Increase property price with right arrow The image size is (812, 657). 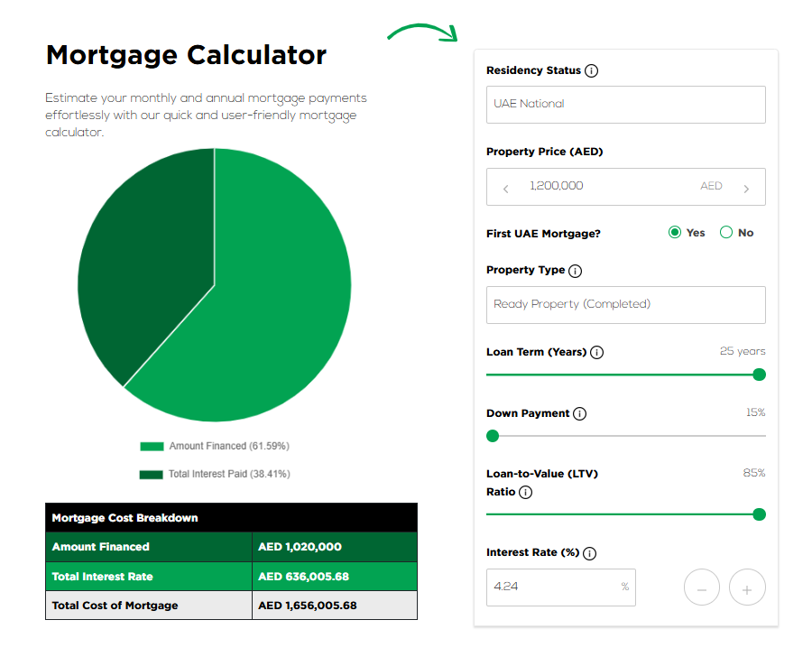746,188
